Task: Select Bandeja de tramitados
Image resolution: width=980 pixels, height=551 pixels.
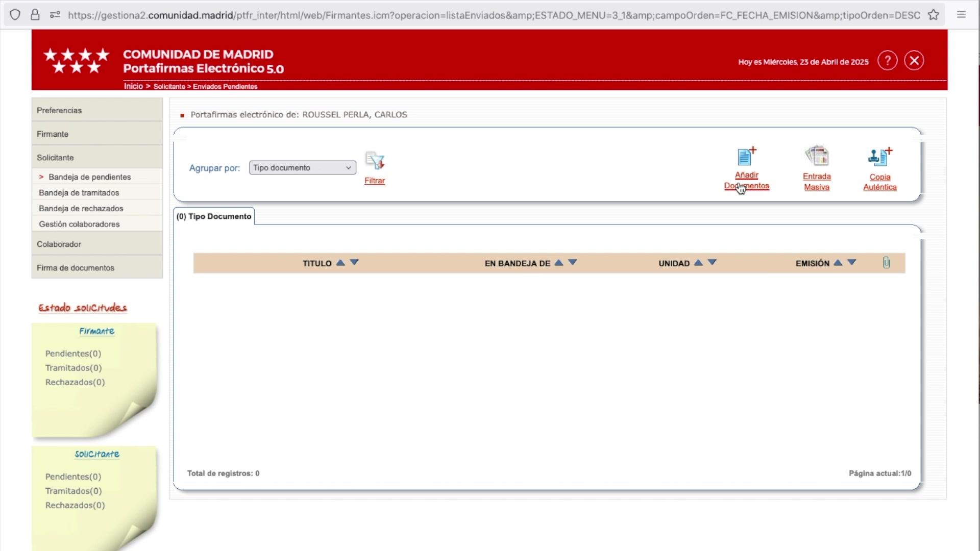Action: [x=79, y=193]
